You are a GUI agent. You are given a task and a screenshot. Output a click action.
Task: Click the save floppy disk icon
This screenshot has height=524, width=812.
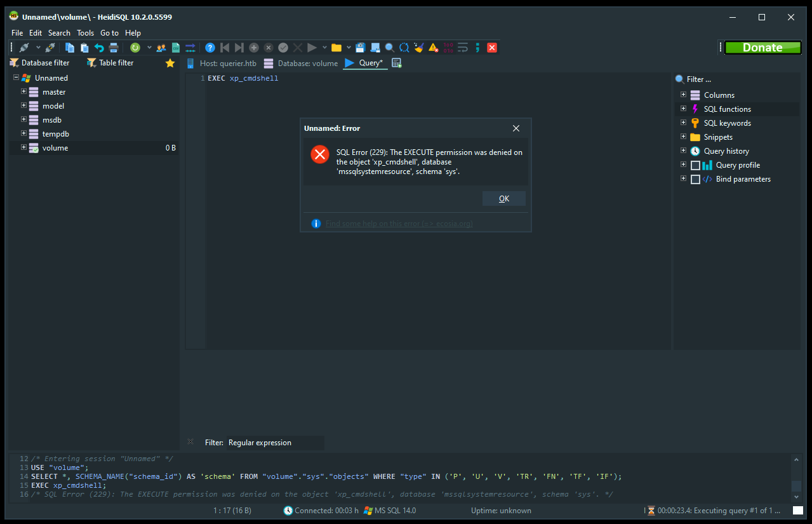[360, 48]
